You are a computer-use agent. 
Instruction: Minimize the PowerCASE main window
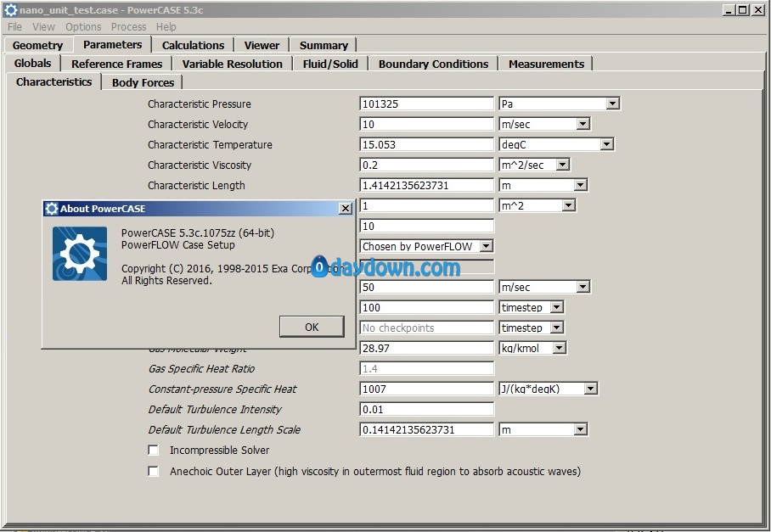(729, 10)
